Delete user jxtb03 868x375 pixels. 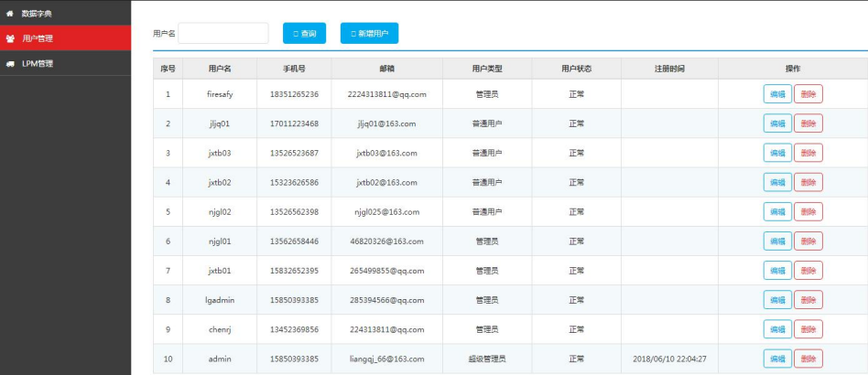coord(808,153)
